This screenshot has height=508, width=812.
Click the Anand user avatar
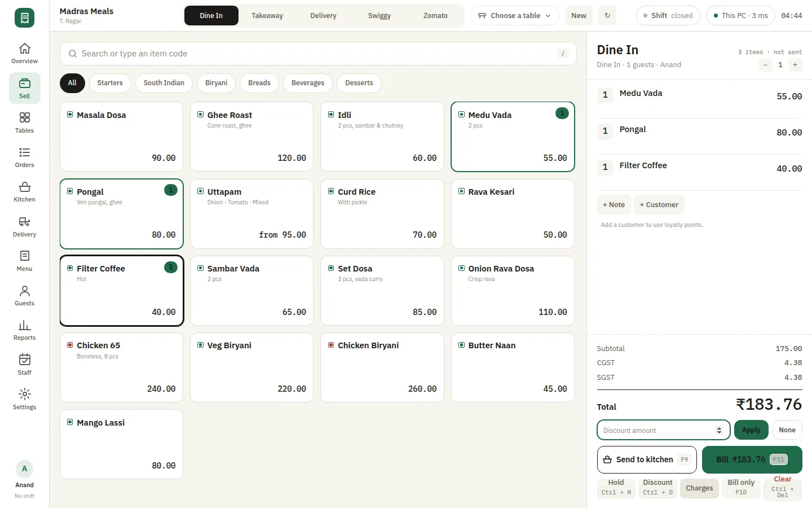tap(24, 469)
